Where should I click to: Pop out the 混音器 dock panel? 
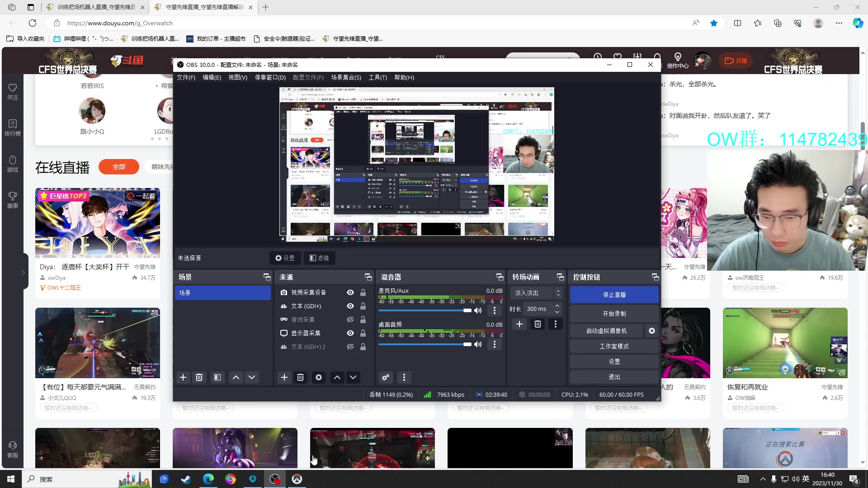click(500, 277)
